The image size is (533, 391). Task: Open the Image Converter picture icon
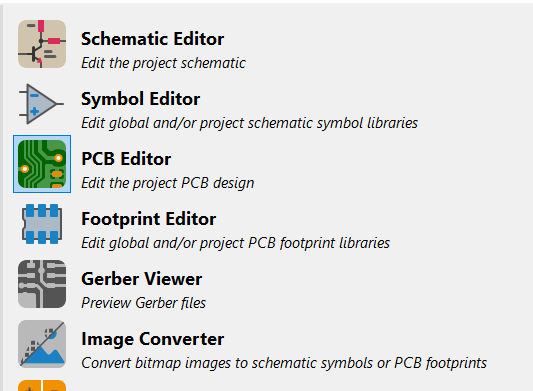(42, 344)
